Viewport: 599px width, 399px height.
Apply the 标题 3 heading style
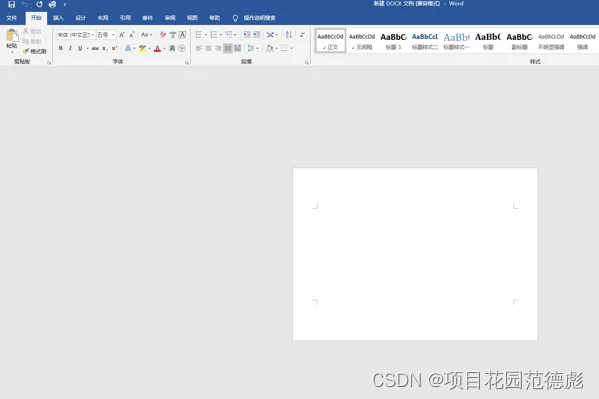(393, 41)
